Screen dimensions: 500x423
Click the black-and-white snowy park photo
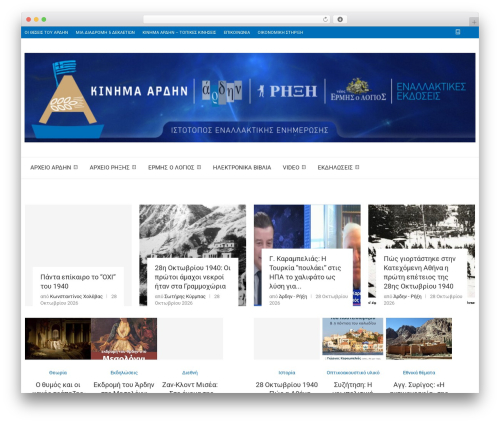[x=421, y=226]
